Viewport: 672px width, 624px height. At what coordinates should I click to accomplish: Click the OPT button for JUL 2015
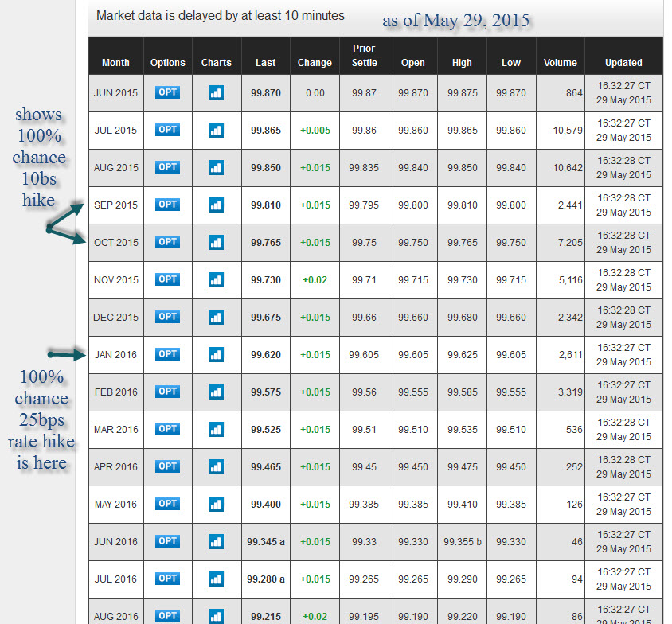168,130
